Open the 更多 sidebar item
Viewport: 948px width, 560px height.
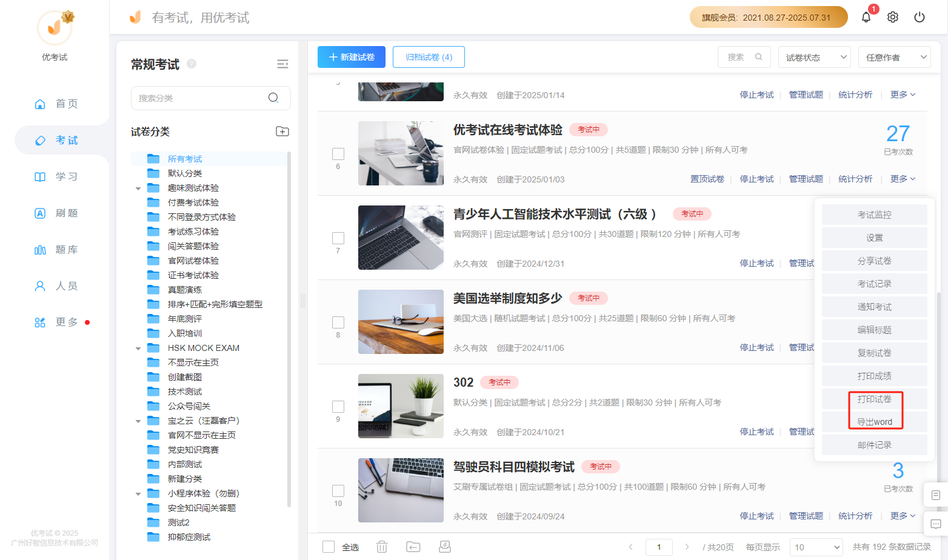tap(56, 322)
